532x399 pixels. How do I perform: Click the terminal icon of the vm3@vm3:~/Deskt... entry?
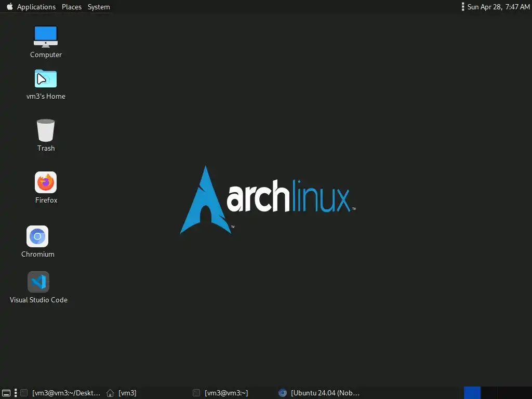coord(24,393)
